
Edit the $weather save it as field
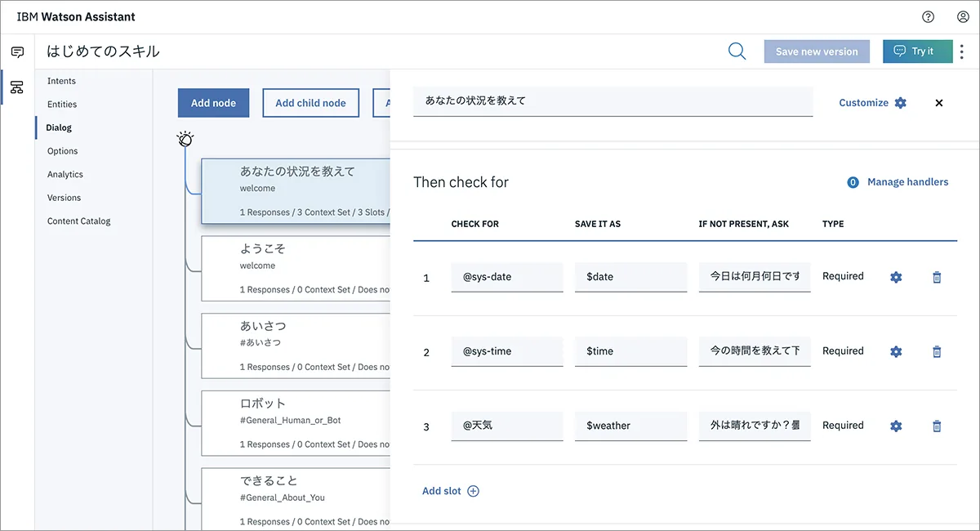630,426
